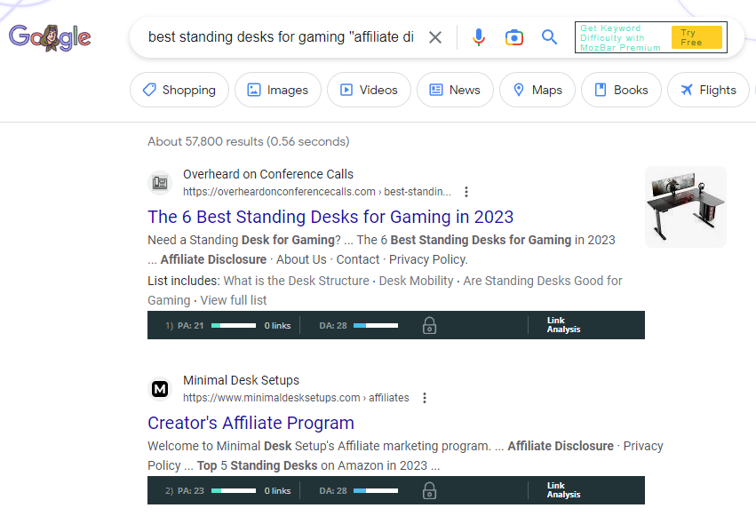Image resolution: width=756 pixels, height=532 pixels.
Task: Switch to Flights results tab
Action: point(708,90)
